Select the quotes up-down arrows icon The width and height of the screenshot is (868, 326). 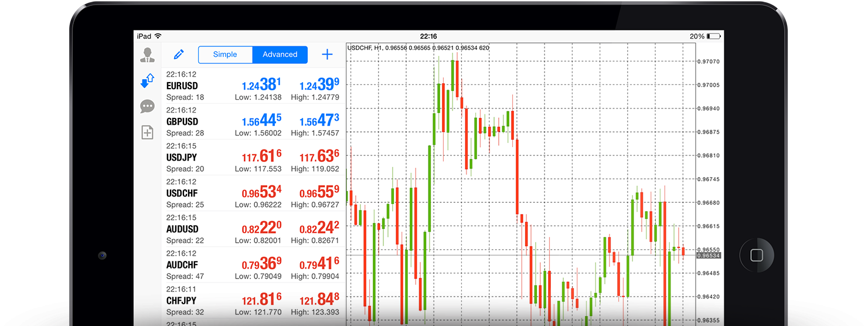click(x=147, y=80)
